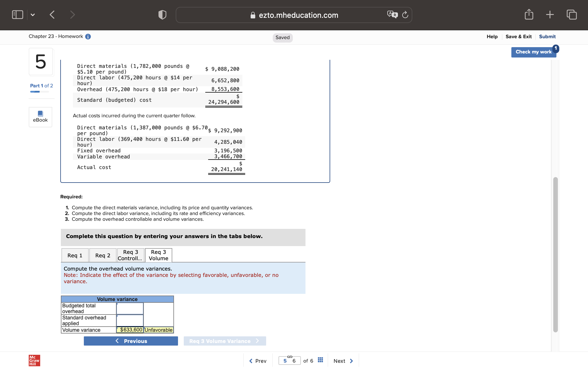Click the Check my work button
The height and width of the screenshot is (368, 588).
533,52
